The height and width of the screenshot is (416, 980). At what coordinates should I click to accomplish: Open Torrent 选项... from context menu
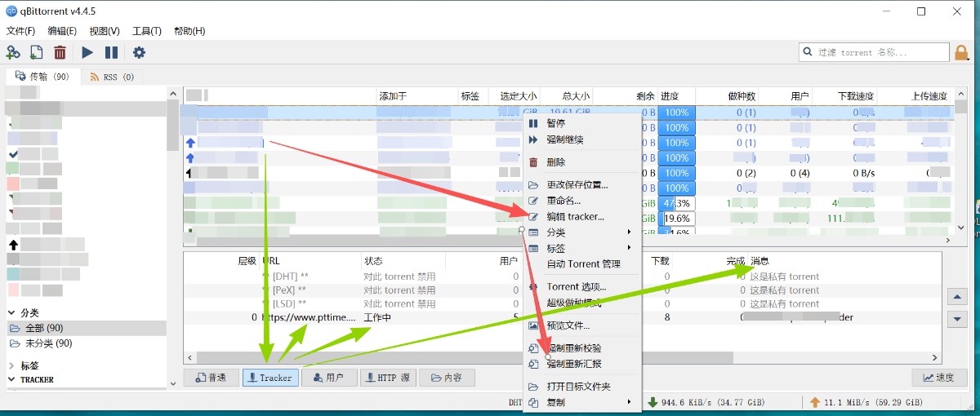(x=581, y=287)
